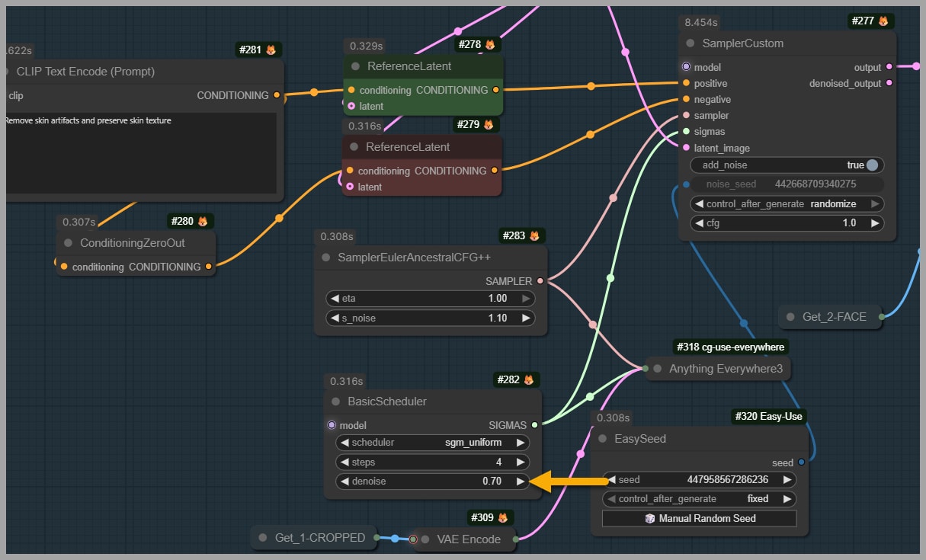
Task: Click the fox icon beside #281 badge
Action: pos(271,50)
